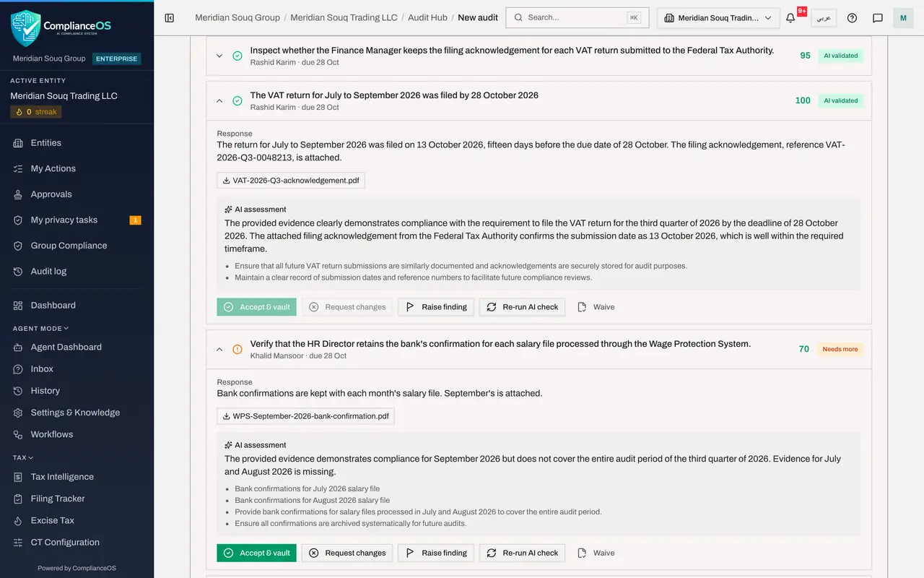Download WPS-September-2026-bank-confirmation.pdf

tap(305, 416)
